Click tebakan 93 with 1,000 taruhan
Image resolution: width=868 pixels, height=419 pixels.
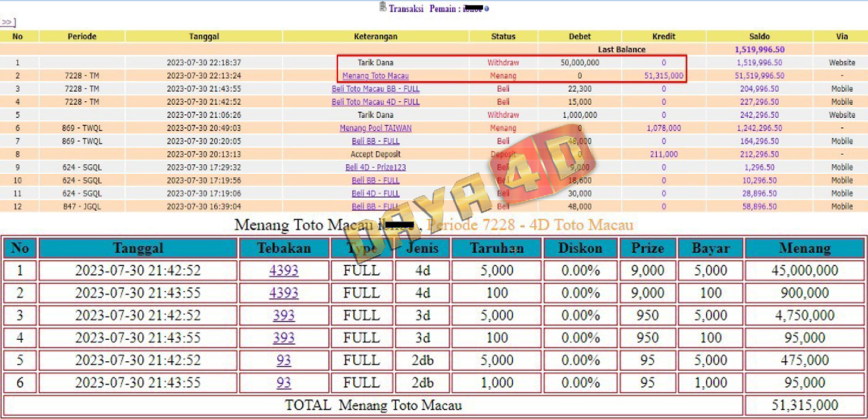[x=284, y=383]
